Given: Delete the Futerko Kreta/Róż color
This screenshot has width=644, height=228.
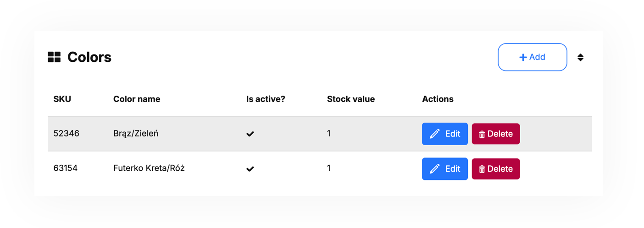Looking at the screenshot, I should tap(495, 169).
